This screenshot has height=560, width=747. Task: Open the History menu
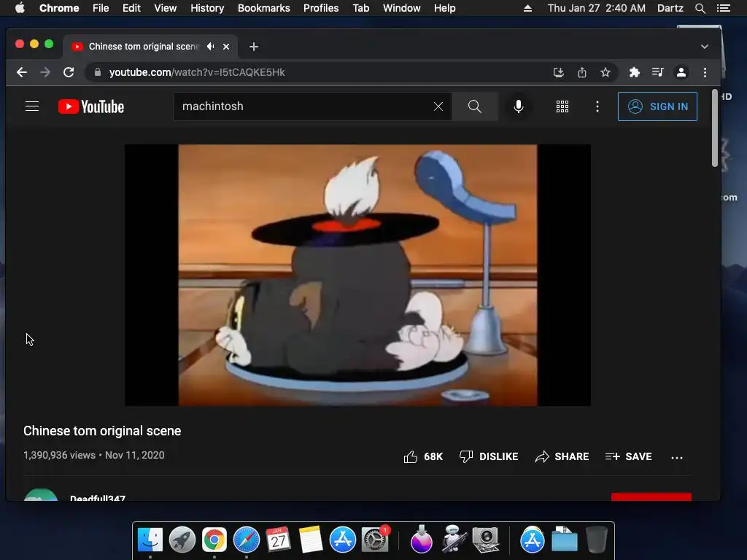coord(207,8)
